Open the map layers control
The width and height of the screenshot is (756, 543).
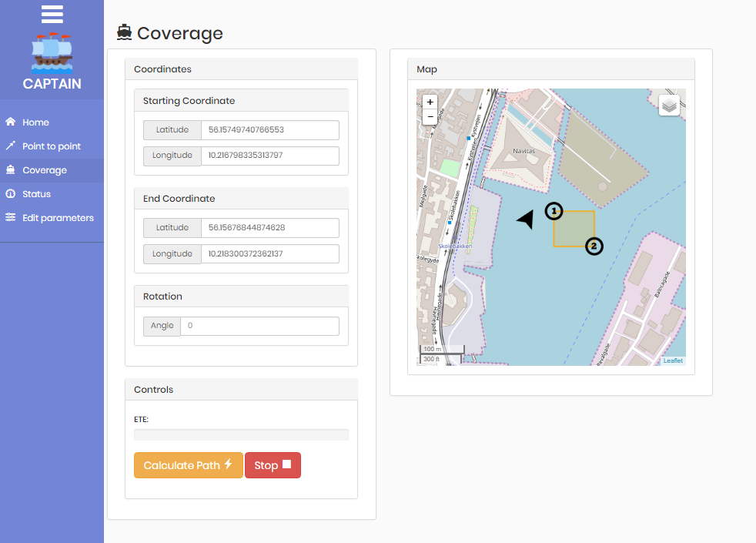[x=669, y=105]
